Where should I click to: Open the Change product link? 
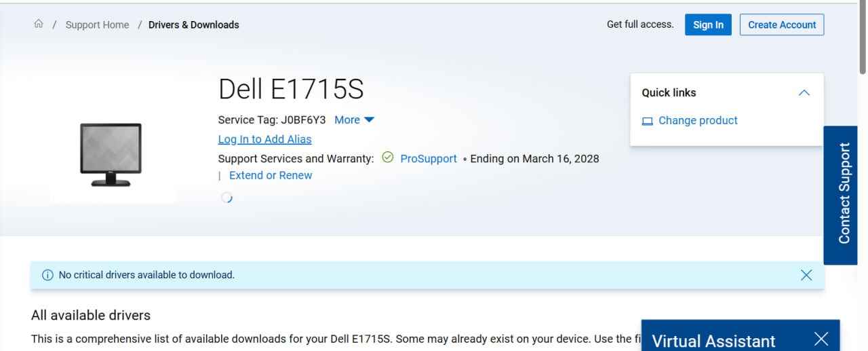[x=698, y=120]
